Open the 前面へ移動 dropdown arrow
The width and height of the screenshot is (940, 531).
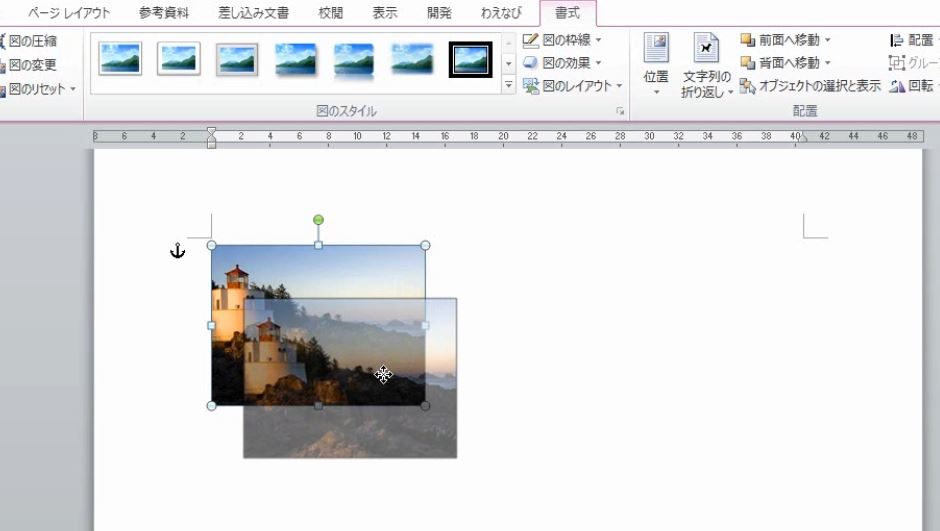[x=827, y=40]
